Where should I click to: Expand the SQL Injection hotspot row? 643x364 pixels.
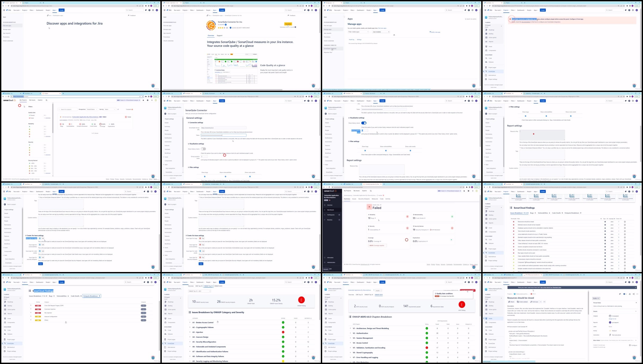31,313
